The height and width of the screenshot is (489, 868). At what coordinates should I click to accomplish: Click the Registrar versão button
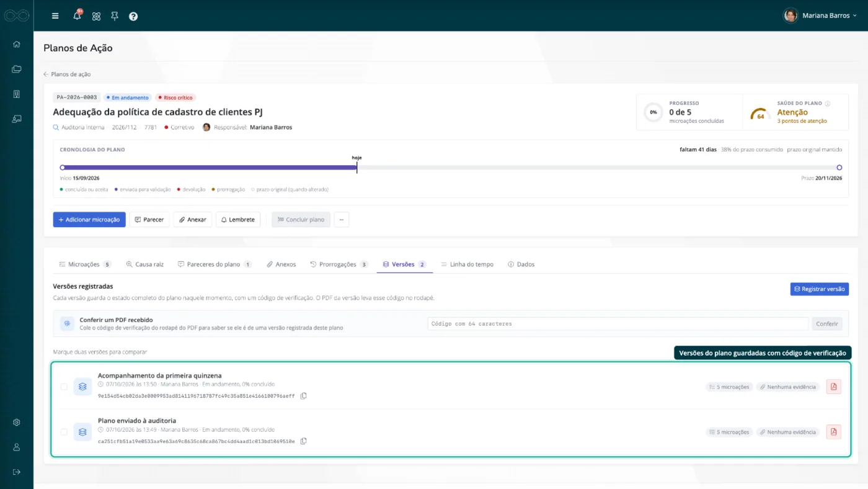coord(819,289)
